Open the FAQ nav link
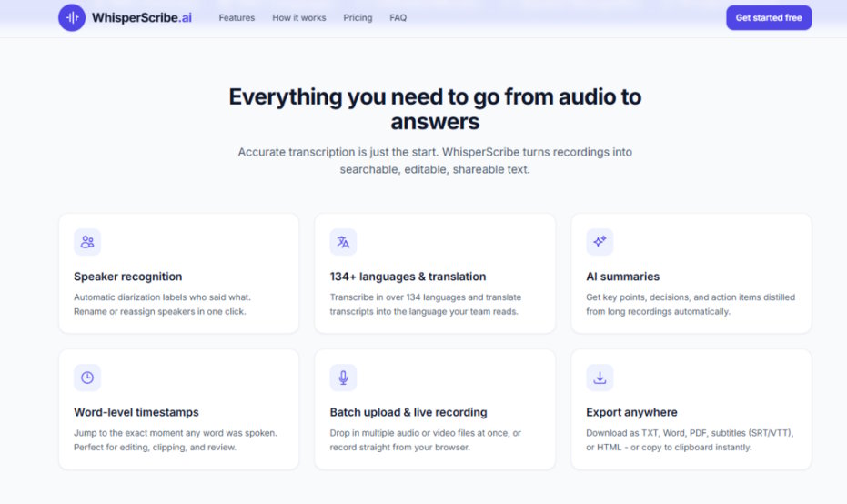Viewport: 847px width, 504px height. pyautogui.click(x=398, y=18)
